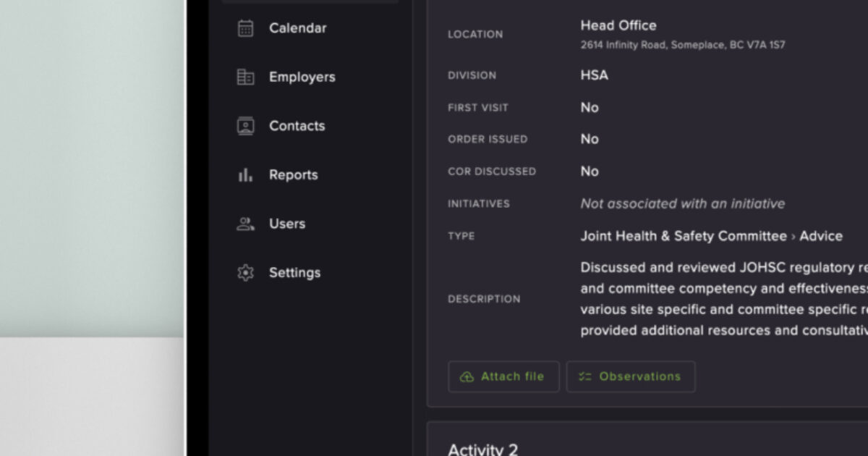Viewport: 868px width, 456px height.
Task: Click the Attach file button
Action: tap(503, 376)
